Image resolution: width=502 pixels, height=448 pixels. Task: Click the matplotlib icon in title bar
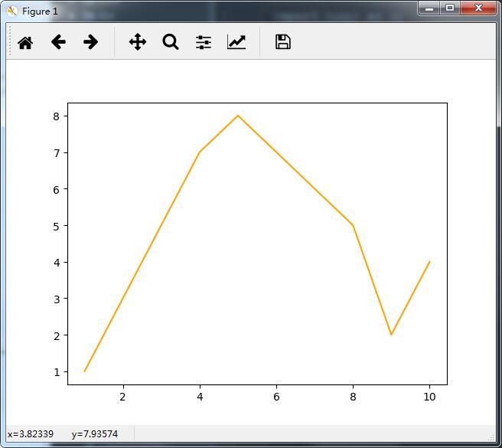(11, 11)
